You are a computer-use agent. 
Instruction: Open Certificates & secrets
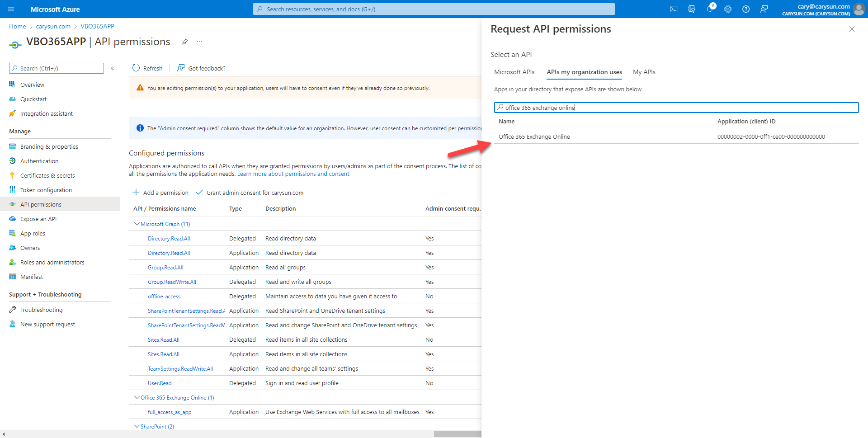coord(47,175)
